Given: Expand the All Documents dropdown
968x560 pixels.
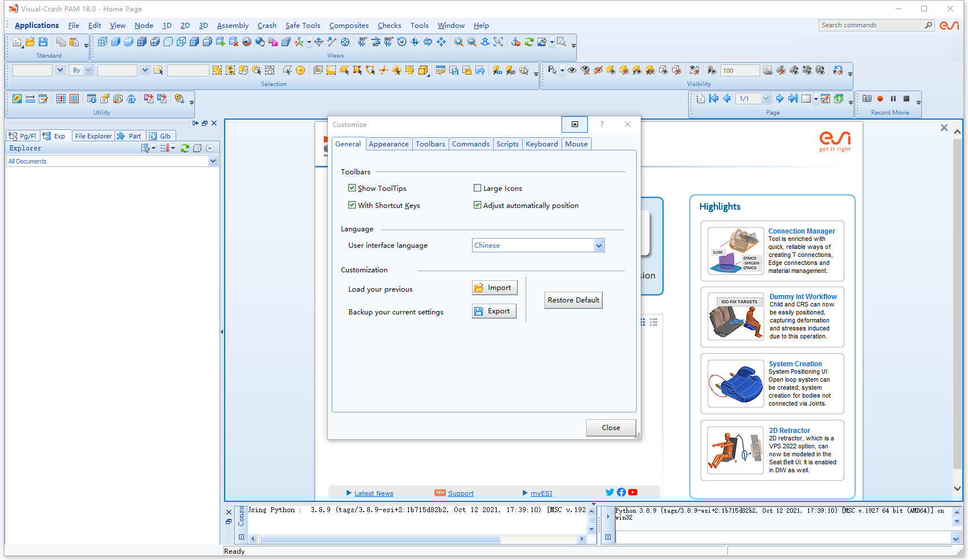Looking at the screenshot, I should click(x=213, y=161).
